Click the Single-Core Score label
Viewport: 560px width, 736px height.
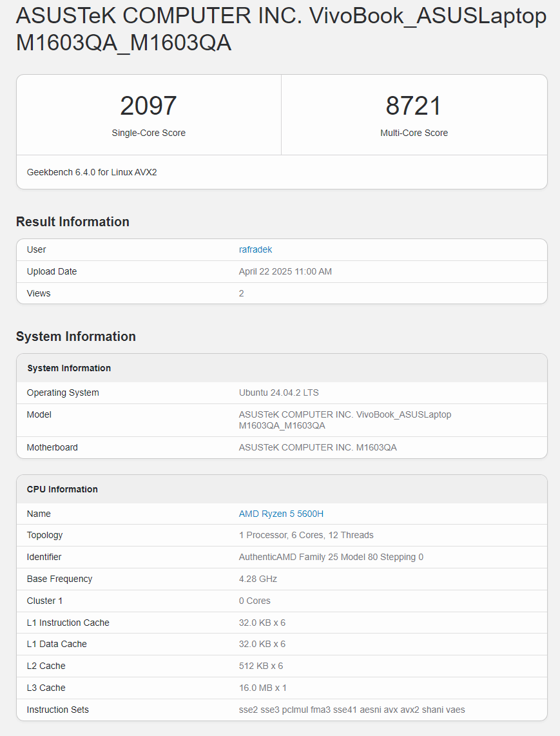point(148,133)
